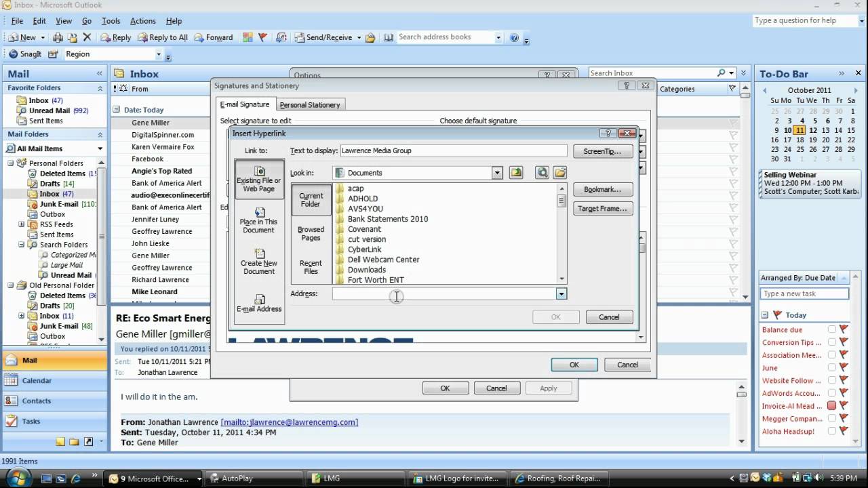Switch to the Personal Stationery tab
This screenshot has height=488, width=868.
pos(310,105)
